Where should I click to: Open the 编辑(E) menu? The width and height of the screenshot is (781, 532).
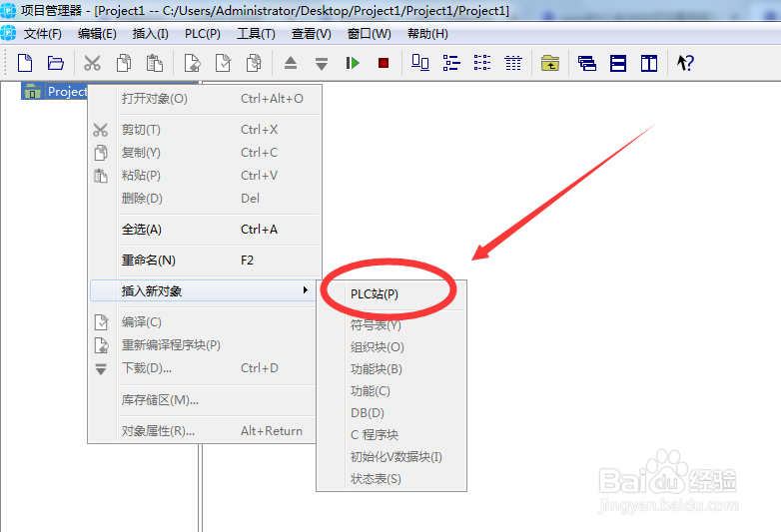point(97,34)
